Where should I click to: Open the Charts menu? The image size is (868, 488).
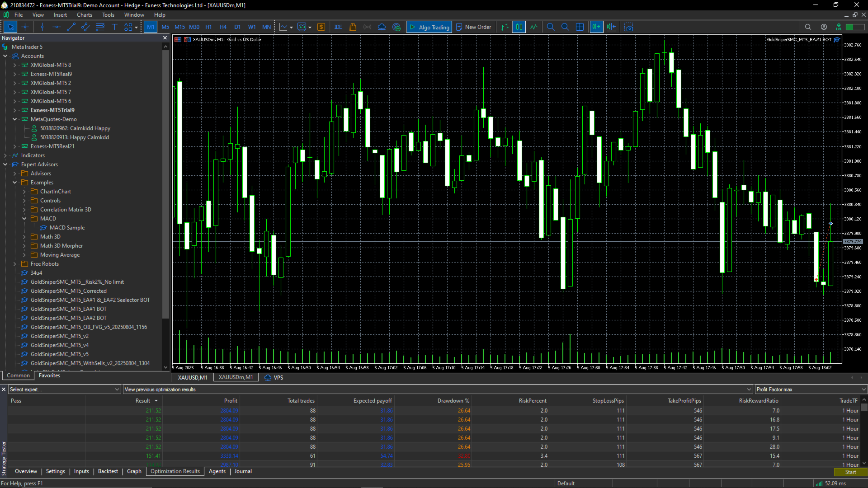[84, 14]
